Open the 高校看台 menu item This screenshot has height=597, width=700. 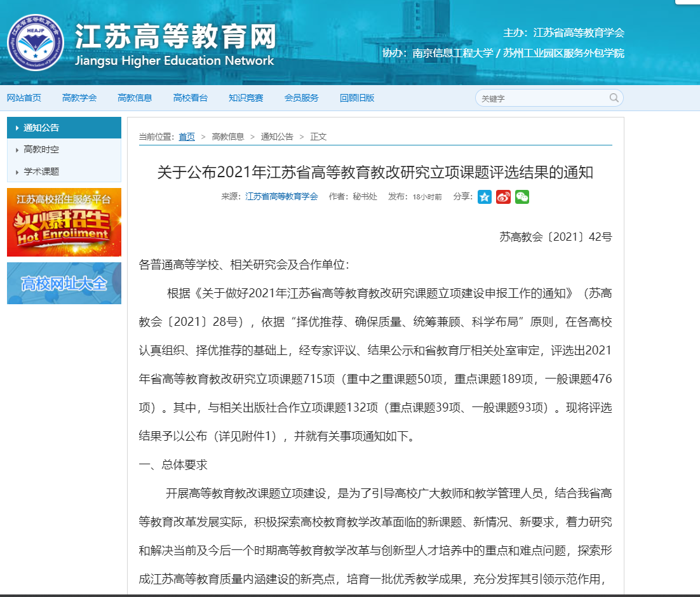coord(191,98)
